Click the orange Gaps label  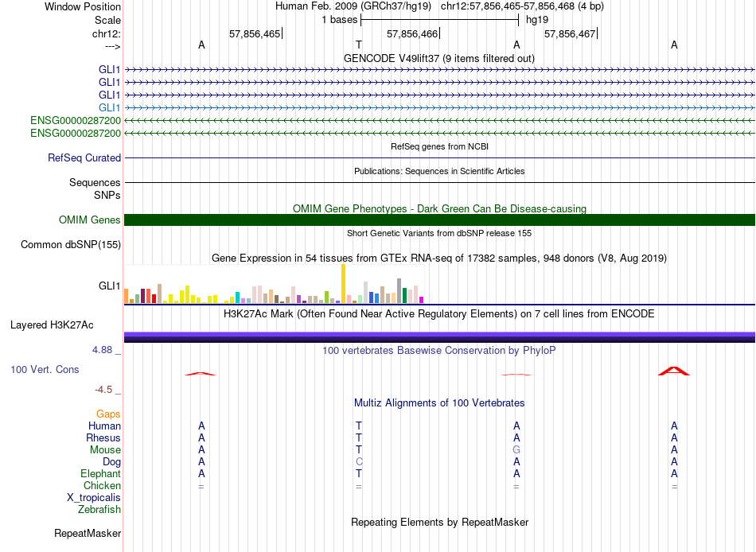click(108, 414)
